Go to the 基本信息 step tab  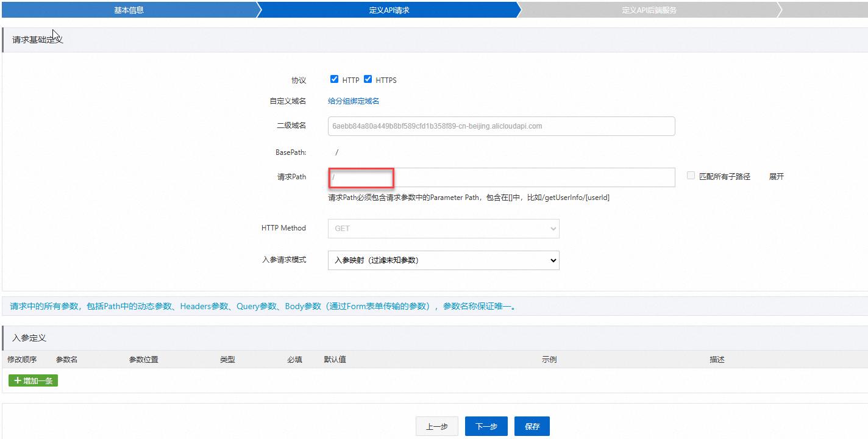(129, 10)
